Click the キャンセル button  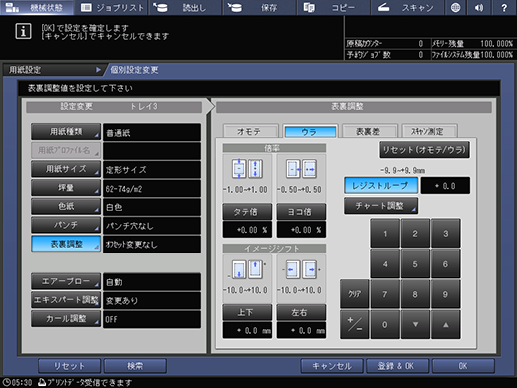click(332, 366)
